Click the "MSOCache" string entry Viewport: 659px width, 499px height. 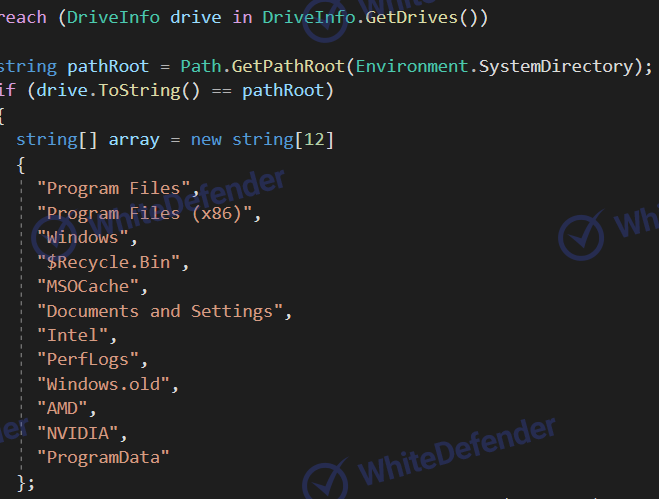(87, 286)
